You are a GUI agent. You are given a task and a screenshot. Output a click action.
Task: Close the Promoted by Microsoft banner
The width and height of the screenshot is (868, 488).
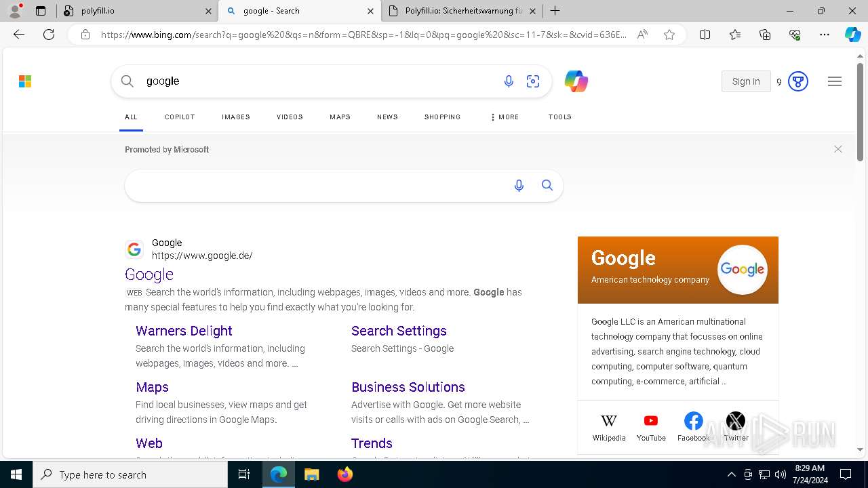pos(838,149)
